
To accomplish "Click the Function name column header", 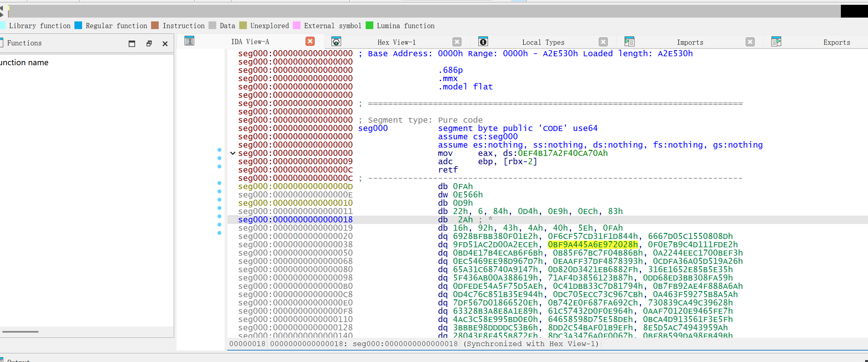I will click(24, 63).
